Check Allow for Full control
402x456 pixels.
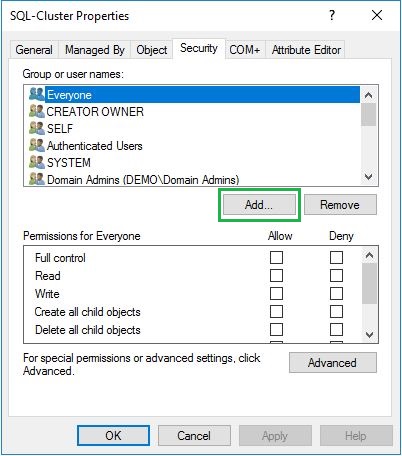click(x=276, y=258)
